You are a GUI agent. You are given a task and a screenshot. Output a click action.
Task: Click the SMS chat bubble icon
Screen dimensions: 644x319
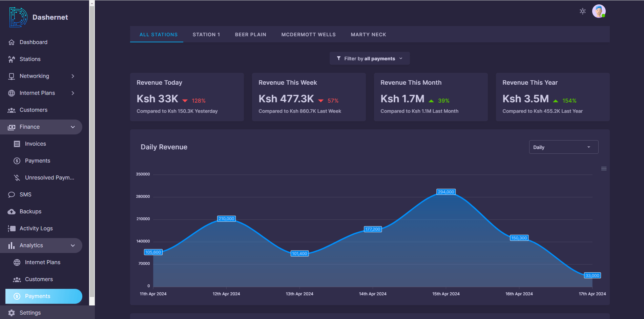click(x=12, y=195)
